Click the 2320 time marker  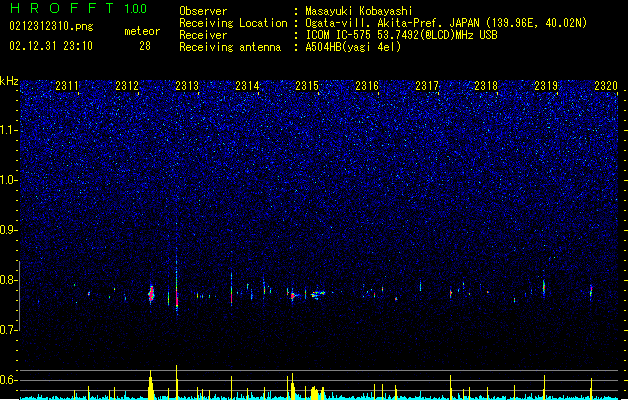point(606,86)
